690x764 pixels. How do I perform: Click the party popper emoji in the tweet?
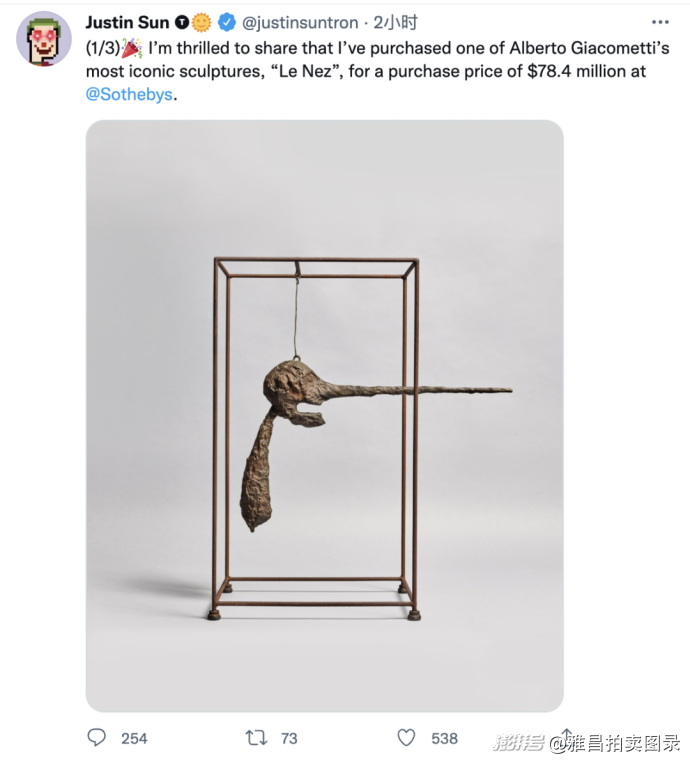(132, 48)
